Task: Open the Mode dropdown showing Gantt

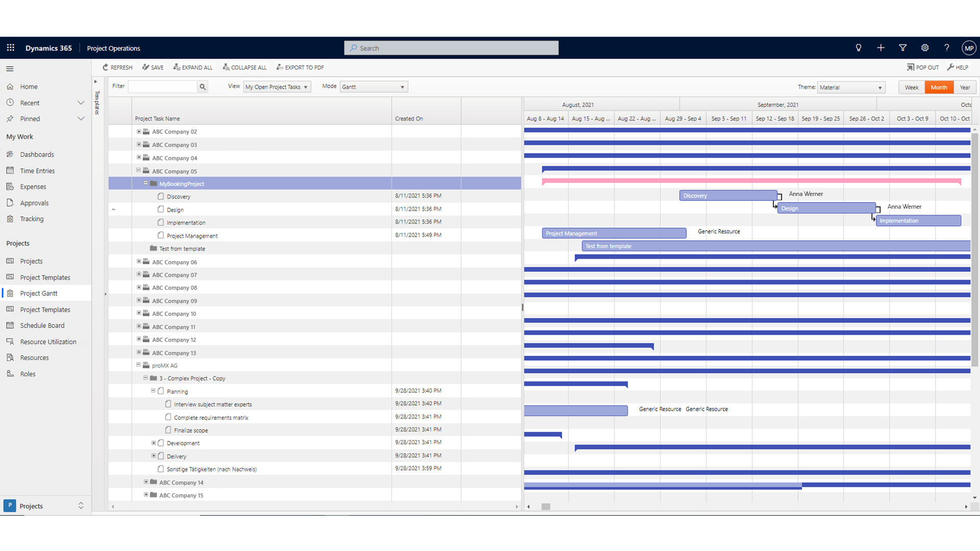Action: [373, 87]
